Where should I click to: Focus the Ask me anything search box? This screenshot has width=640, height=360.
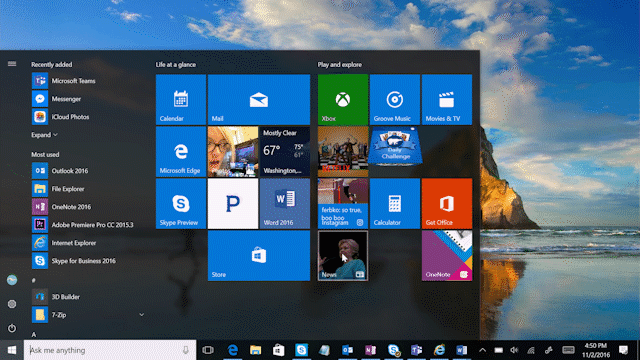click(110, 350)
